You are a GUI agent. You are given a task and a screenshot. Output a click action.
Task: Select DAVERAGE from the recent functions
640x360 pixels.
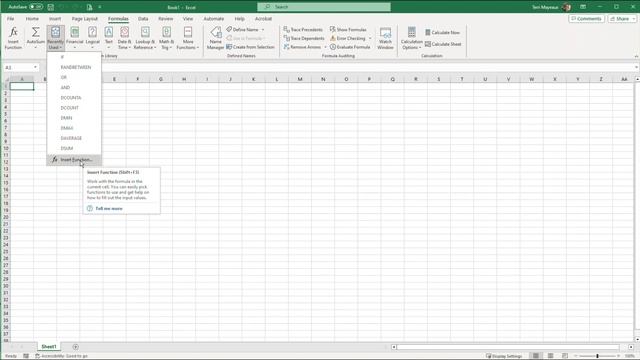(74, 138)
